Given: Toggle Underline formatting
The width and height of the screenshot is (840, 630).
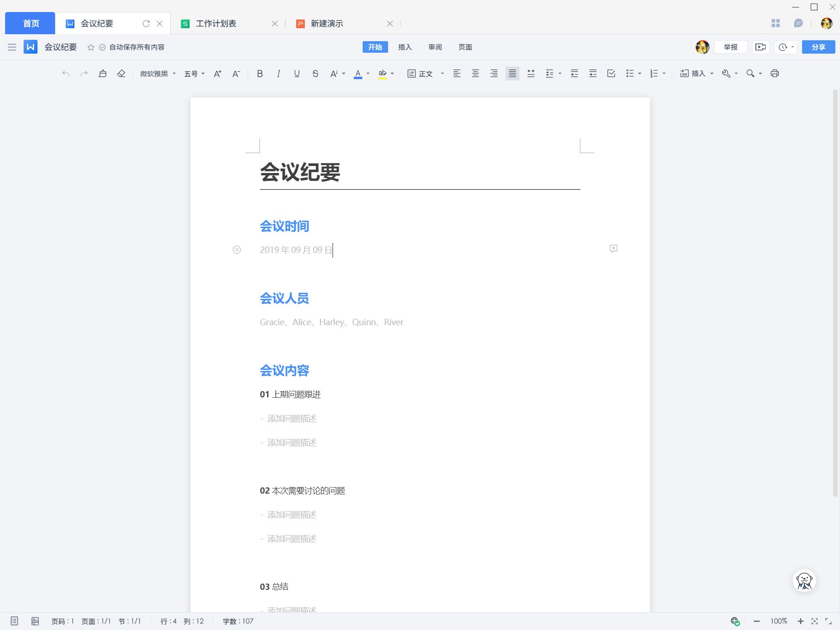Looking at the screenshot, I should [297, 74].
